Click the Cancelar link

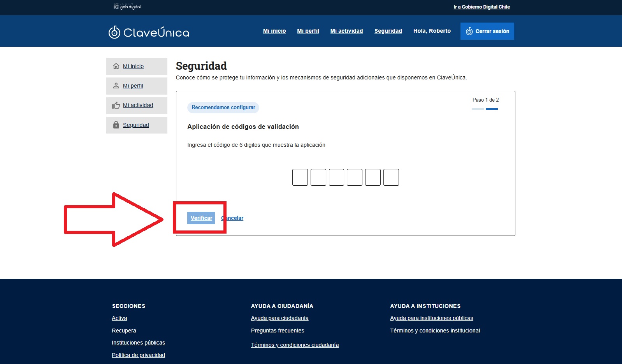[232, 218]
